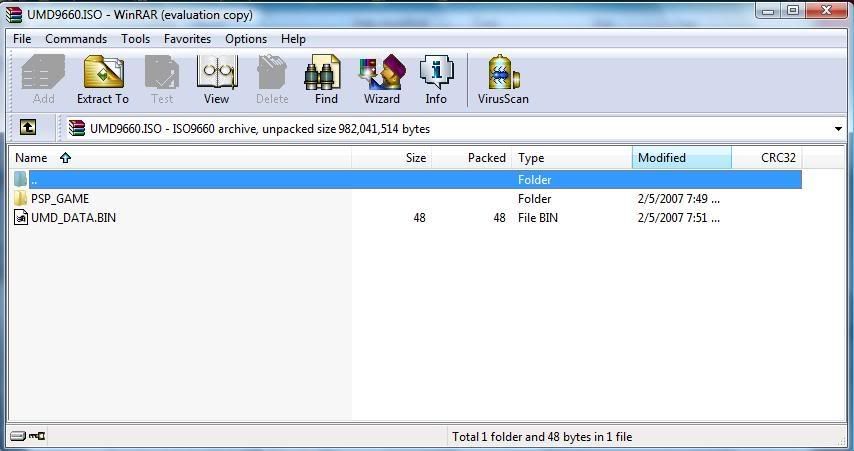Open the Help menu

294,39
